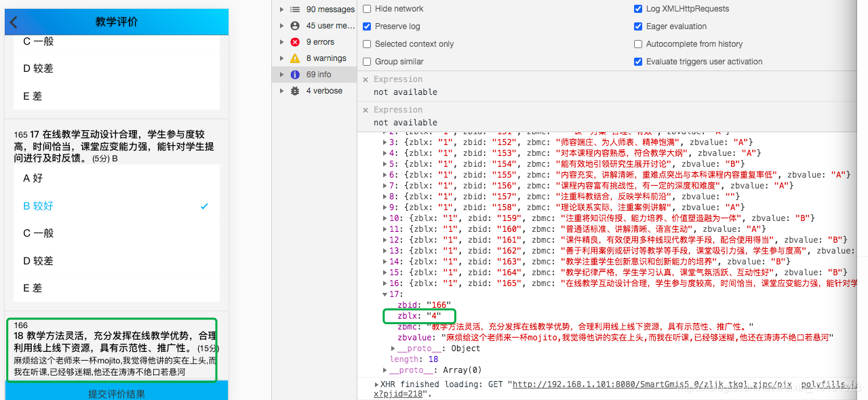Select the 9 errors sidebar filter
The width and height of the screenshot is (868, 400).
[314, 42]
